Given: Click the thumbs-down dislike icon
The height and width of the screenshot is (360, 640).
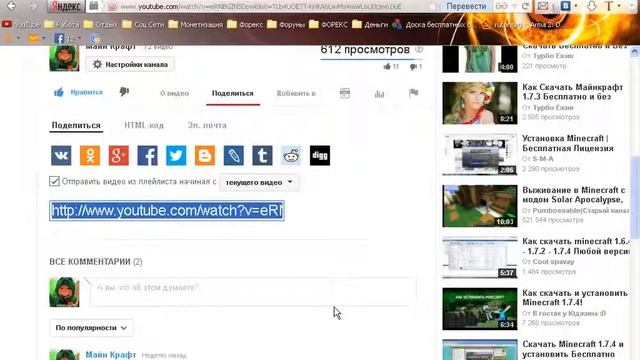Looking at the screenshot, I should [124, 92].
